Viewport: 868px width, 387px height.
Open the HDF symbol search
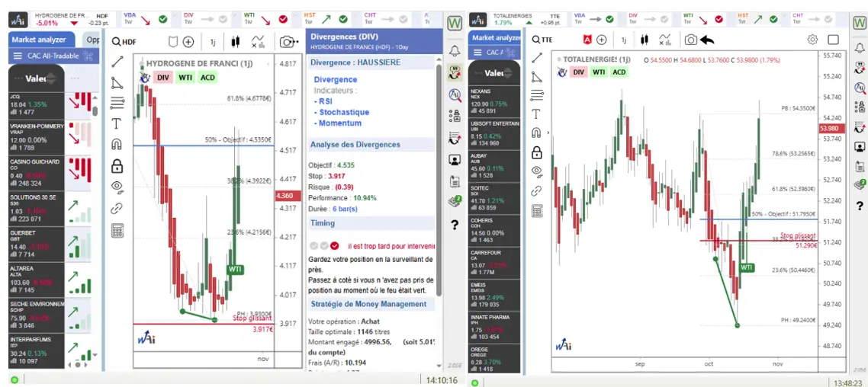(124, 41)
